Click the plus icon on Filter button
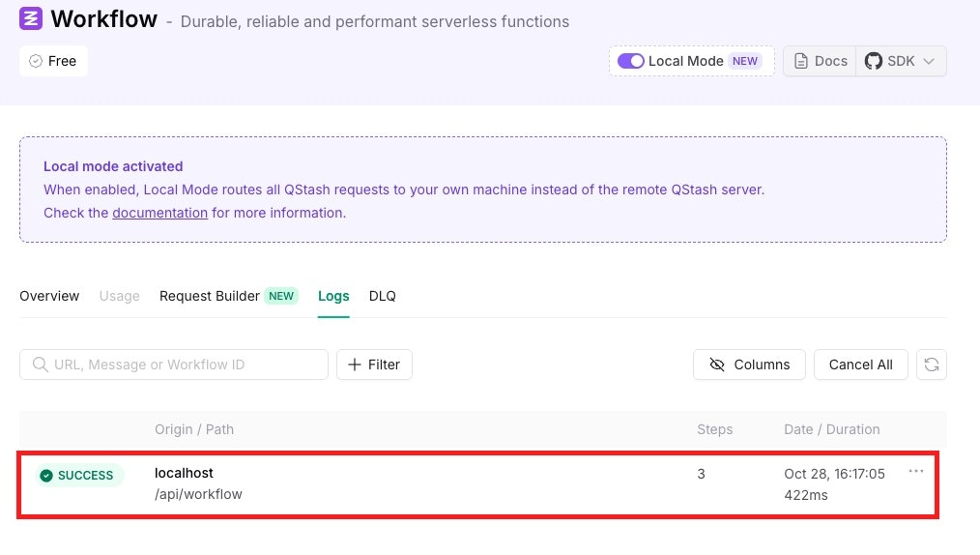 point(355,365)
